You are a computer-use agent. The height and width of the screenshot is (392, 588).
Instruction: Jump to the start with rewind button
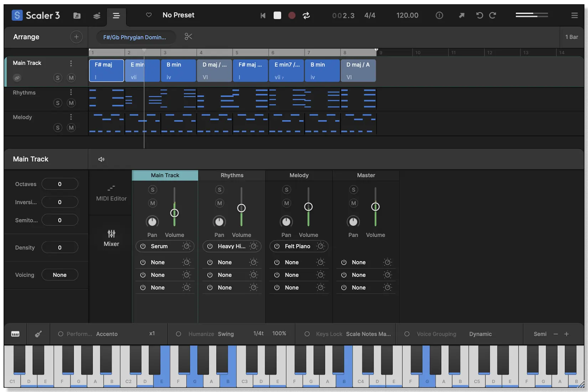click(x=263, y=15)
